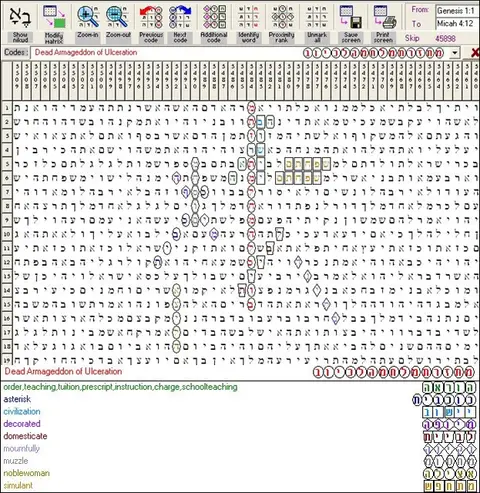Click the Proximity rank label button
Viewport: 480px width, 493px height.
point(282,37)
